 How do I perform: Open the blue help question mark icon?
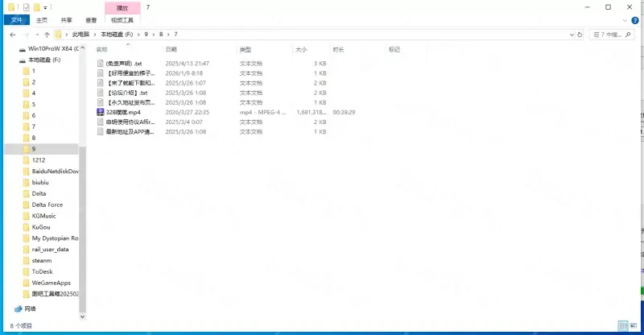pyautogui.click(x=637, y=19)
